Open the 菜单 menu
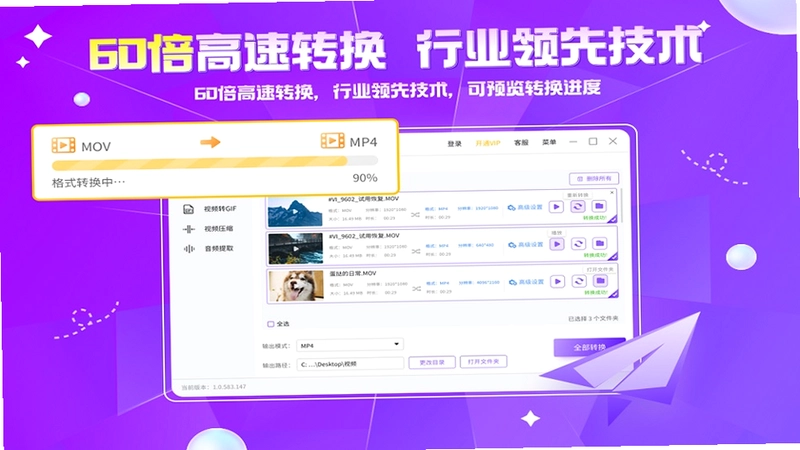 tap(549, 142)
